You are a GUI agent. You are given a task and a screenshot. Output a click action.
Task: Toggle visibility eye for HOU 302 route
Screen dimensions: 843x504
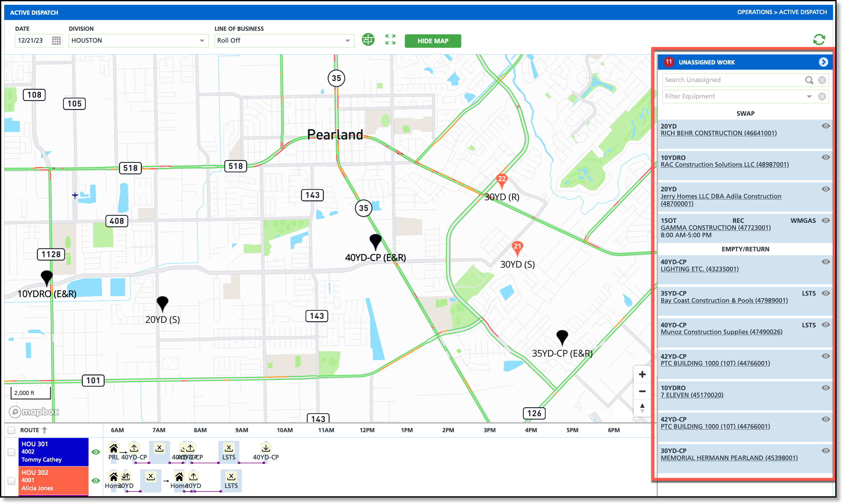coord(96,481)
